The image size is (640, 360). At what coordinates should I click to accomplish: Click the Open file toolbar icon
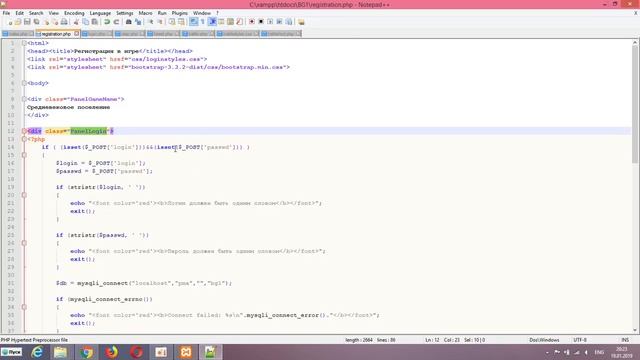[18, 22]
